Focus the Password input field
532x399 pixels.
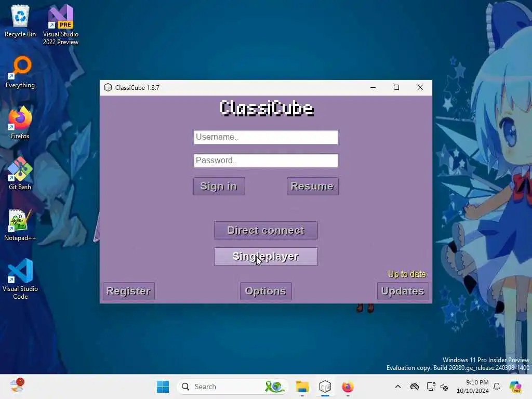tap(265, 161)
